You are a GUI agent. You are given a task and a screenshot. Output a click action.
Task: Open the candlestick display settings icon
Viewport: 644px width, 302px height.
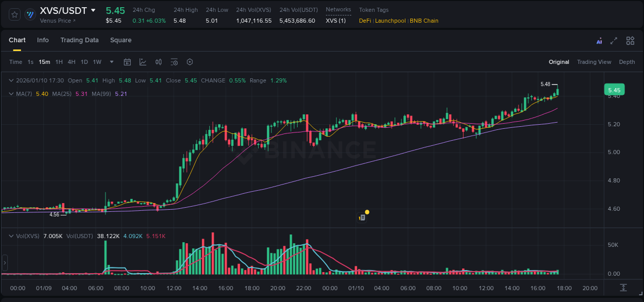pos(159,62)
